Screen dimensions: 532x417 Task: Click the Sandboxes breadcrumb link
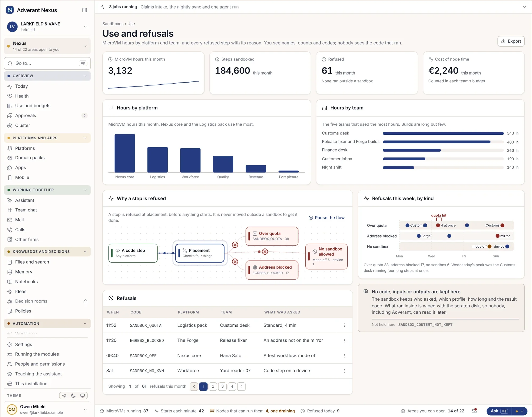coord(113,24)
